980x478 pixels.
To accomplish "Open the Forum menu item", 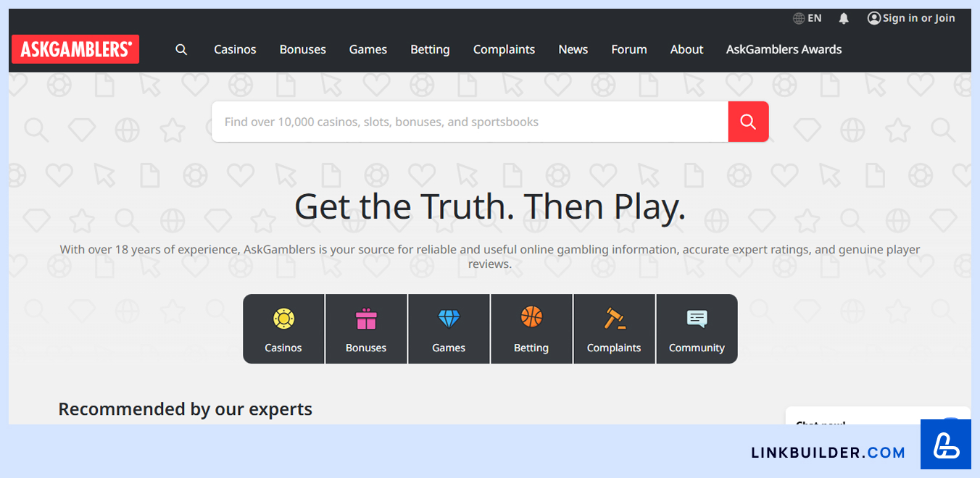I will coord(628,49).
